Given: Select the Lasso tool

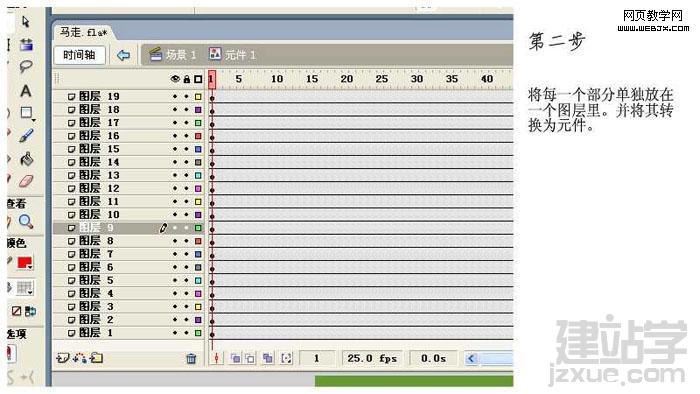Looking at the screenshot, I should 26,67.
